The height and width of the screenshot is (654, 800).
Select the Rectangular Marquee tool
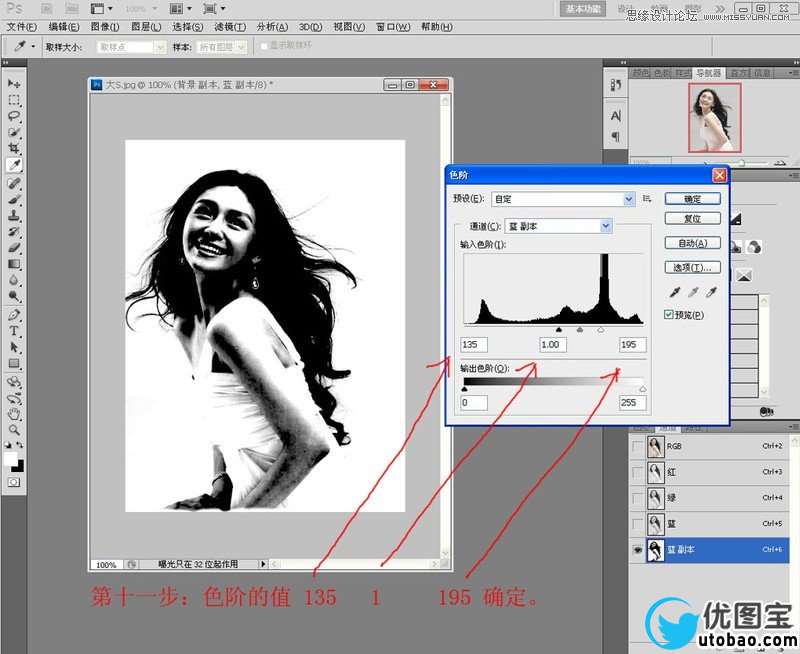point(14,99)
